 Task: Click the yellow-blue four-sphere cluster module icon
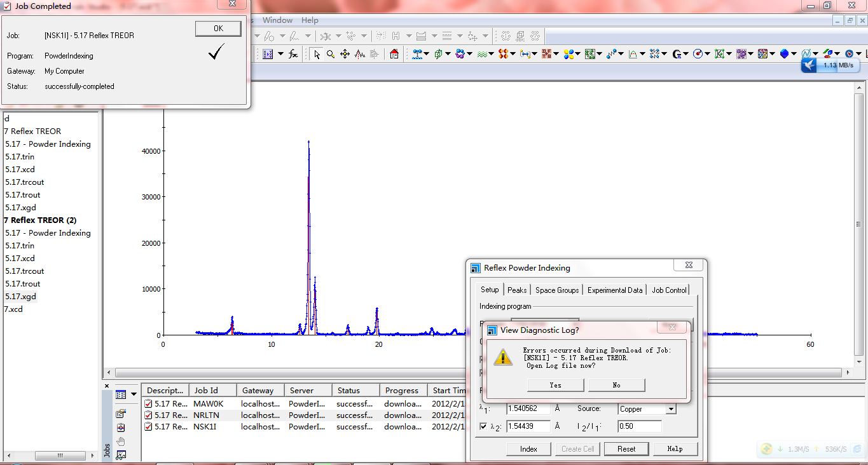pos(568,54)
